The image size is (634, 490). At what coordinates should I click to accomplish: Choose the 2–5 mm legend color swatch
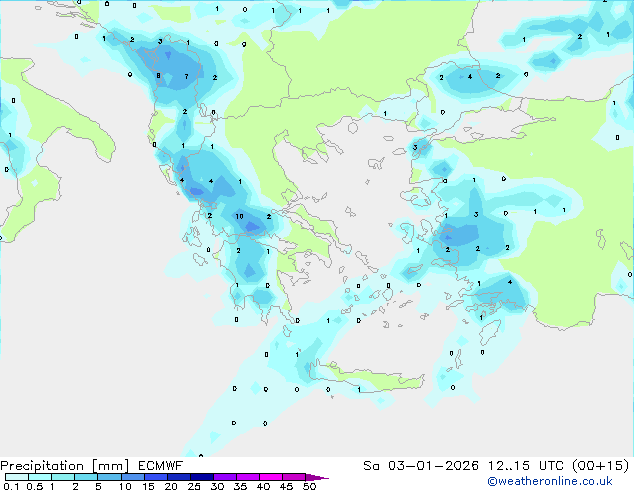[86, 477]
